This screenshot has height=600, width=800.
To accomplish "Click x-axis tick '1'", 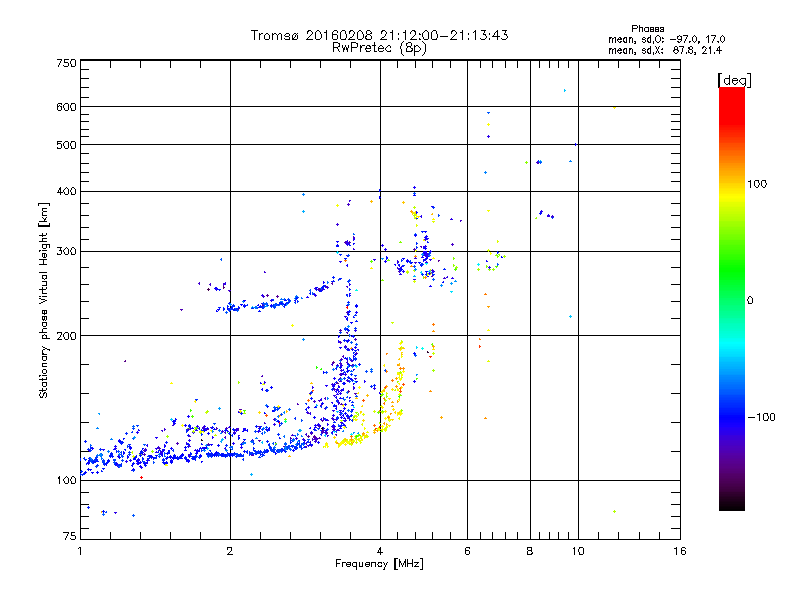I will tap(80, 551).
